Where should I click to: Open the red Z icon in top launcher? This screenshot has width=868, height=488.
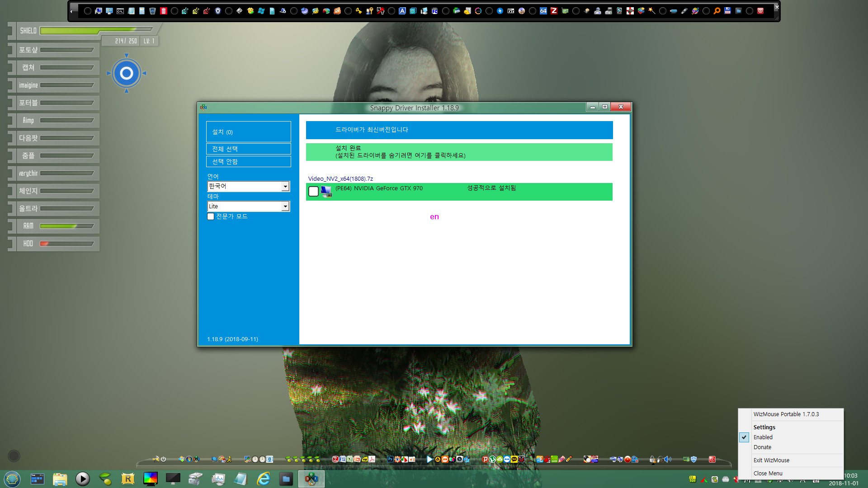click(x=554, y=11)
